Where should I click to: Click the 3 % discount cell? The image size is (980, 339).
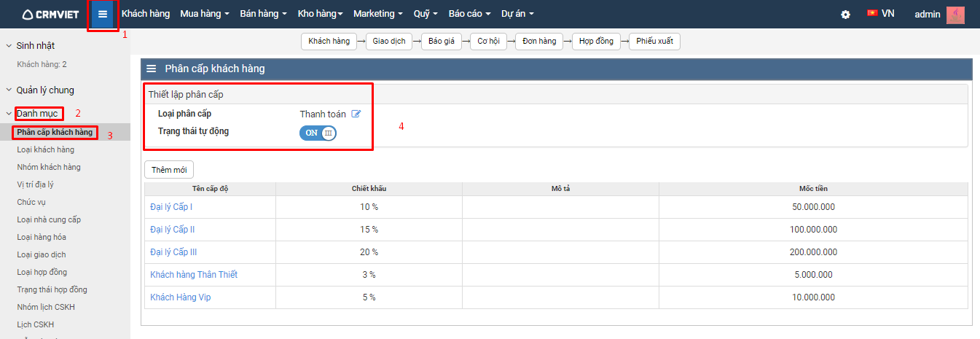point(369,275)
